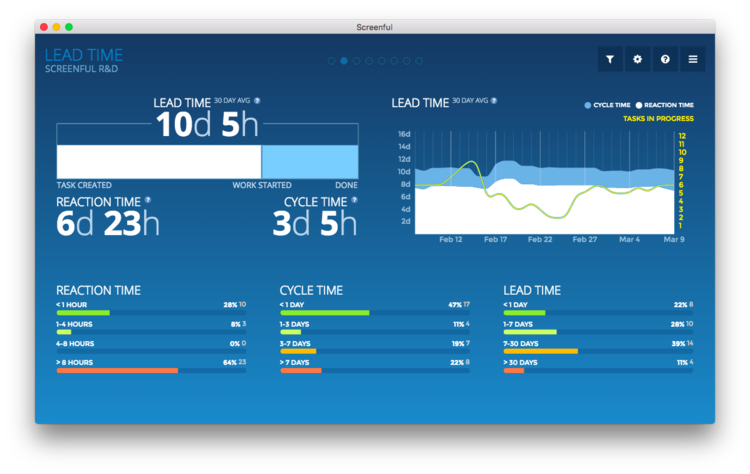Image resolution: width=750 pixels, height=474 pixels.
Task: Click the light blue cycle time bar segment
Action: pyautogui.click(x=310, y=162)
